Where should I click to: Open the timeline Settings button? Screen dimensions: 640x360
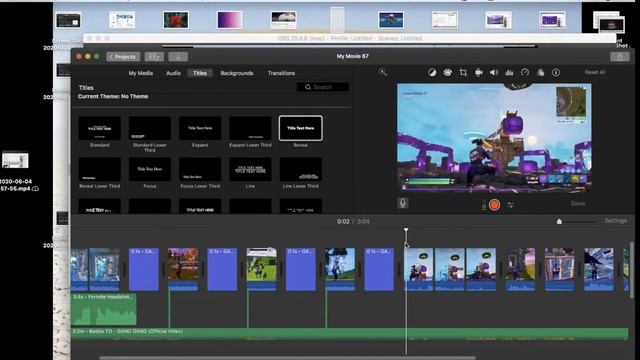(616, 221)
